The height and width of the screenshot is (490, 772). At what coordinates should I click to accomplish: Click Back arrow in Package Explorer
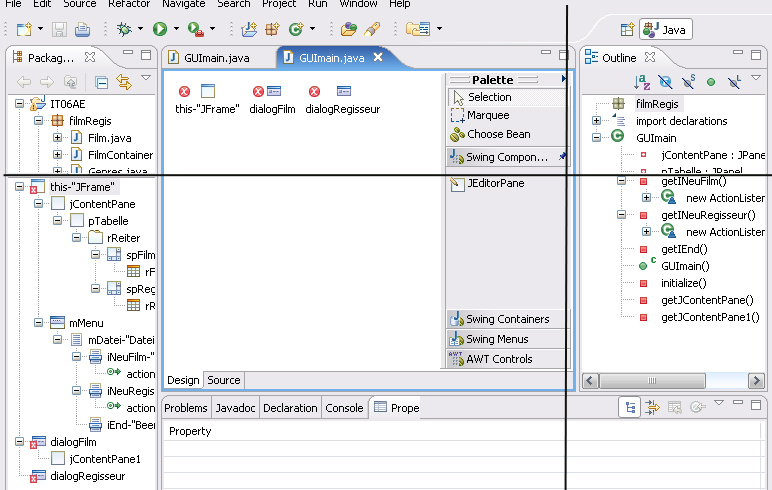(x=24, y=82)
